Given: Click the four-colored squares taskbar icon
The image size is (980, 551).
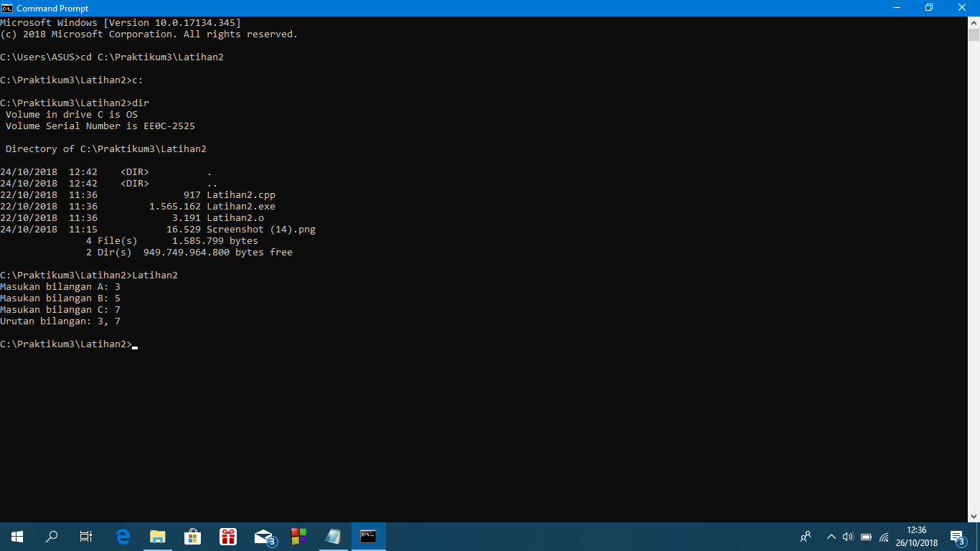Looking at the screenshot, I should [298, 537].
